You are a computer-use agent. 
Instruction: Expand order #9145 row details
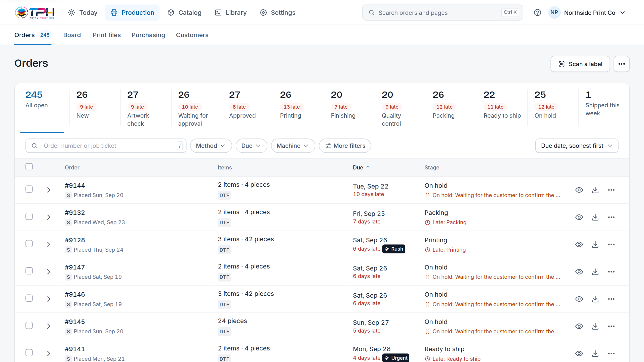coord(49,326)
